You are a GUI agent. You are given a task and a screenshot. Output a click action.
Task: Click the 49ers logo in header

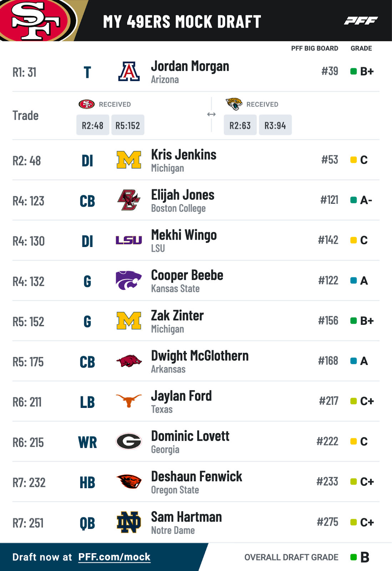tap(36, 20)
